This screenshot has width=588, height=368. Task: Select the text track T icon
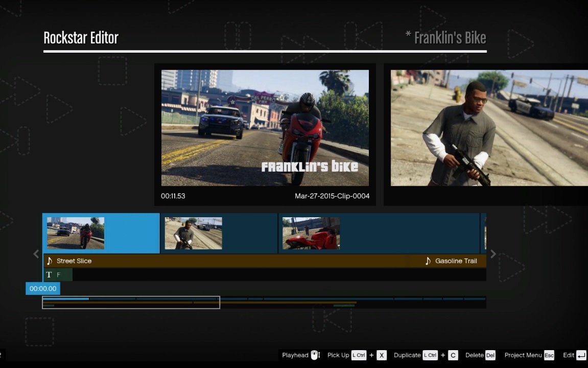coord(49,274)
